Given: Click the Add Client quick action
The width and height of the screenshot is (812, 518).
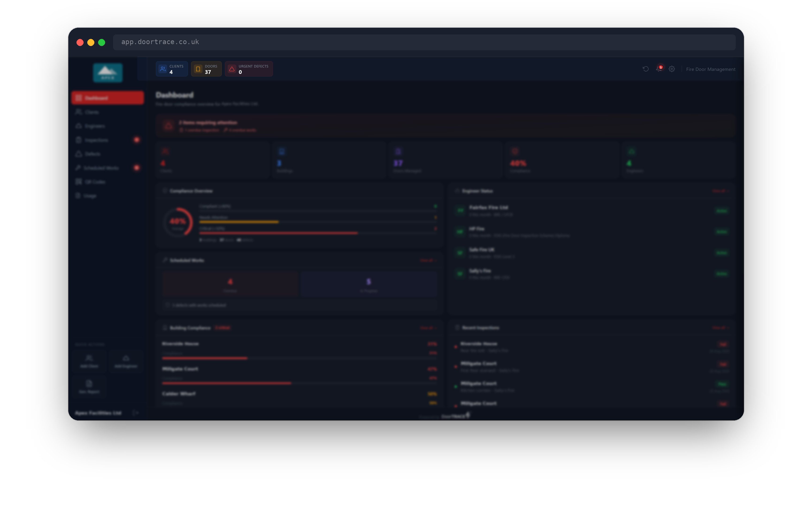Looking at the screenshot, I should 89,361.
